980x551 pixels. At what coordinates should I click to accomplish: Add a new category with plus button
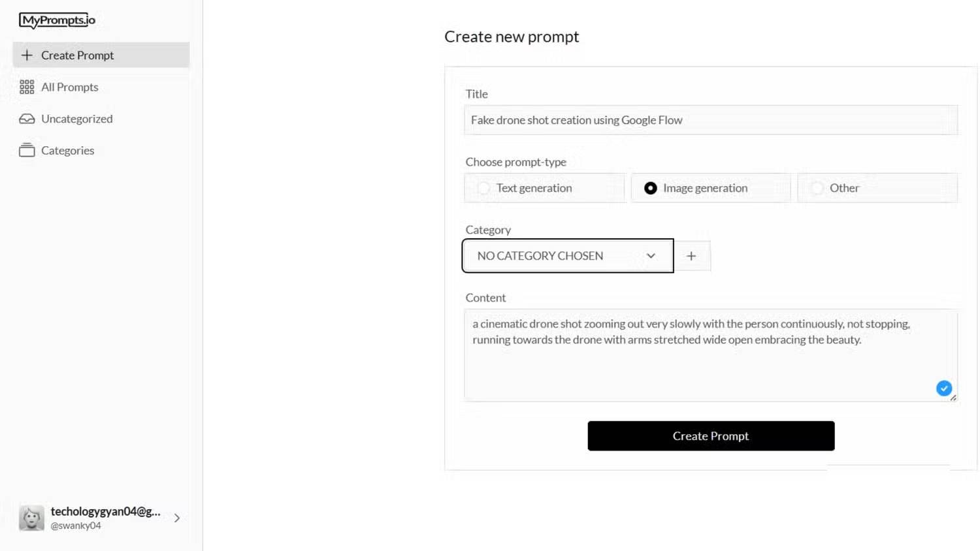point(691,256)
